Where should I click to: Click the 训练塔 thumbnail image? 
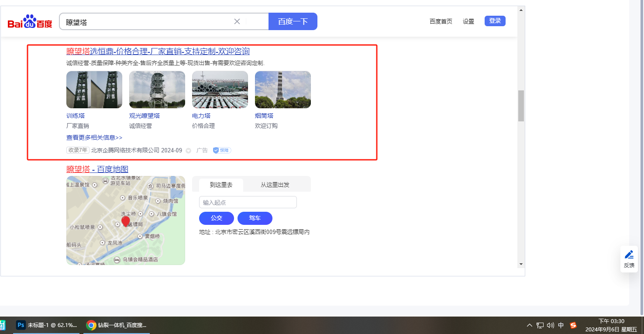[94, 90]
